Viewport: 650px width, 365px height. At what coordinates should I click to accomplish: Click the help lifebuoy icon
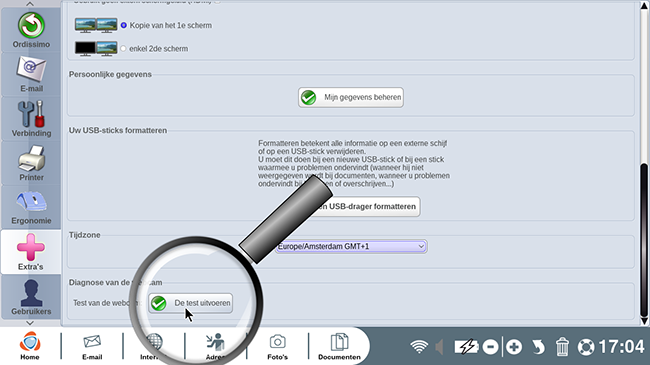click(586, 347)
